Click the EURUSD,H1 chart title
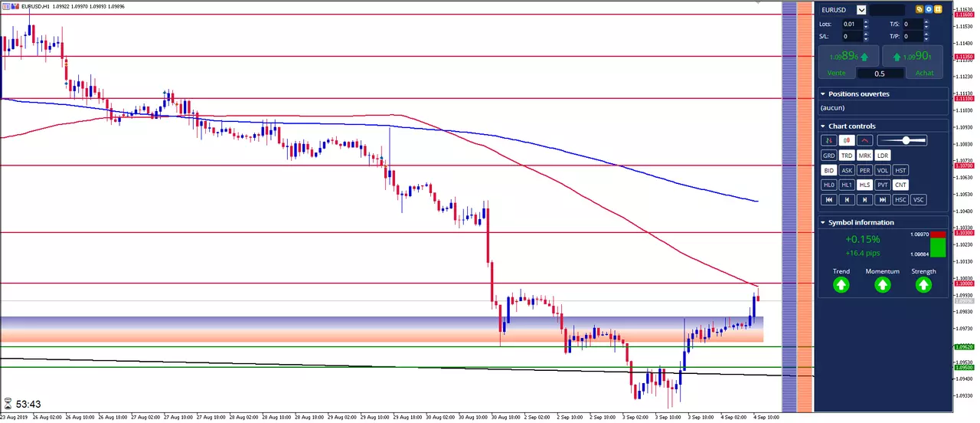980x423 pixels. click(x=36, y=6)
